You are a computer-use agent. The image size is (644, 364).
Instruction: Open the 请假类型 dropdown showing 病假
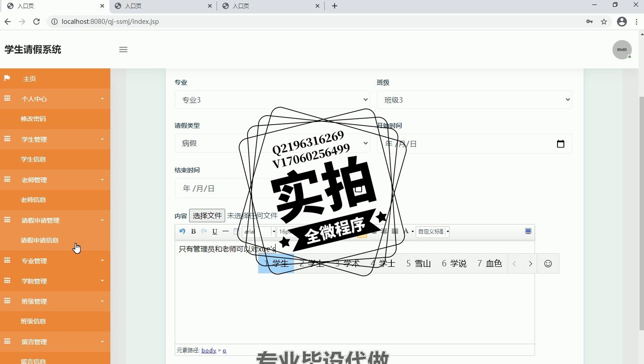click(x=272, y=143)
